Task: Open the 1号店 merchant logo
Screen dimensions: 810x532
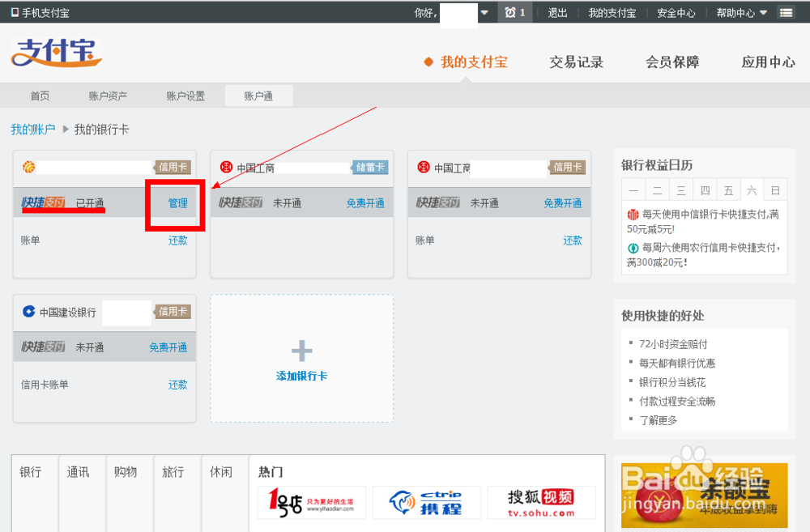Action: click(x=312, y=502)
